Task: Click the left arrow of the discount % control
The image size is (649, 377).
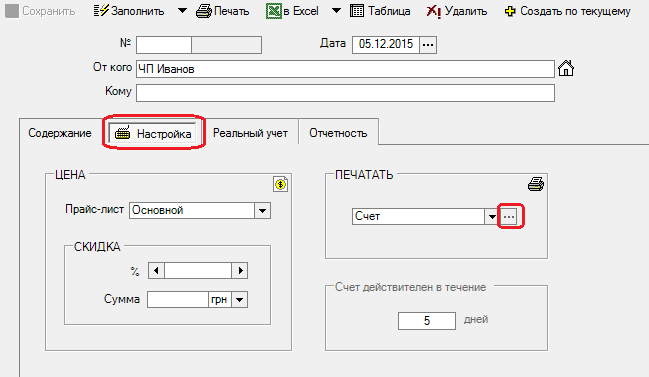Action: (156, 271)
